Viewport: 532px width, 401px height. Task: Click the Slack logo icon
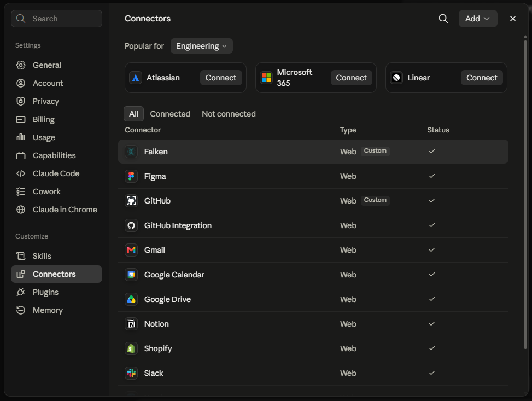[131, 373]
